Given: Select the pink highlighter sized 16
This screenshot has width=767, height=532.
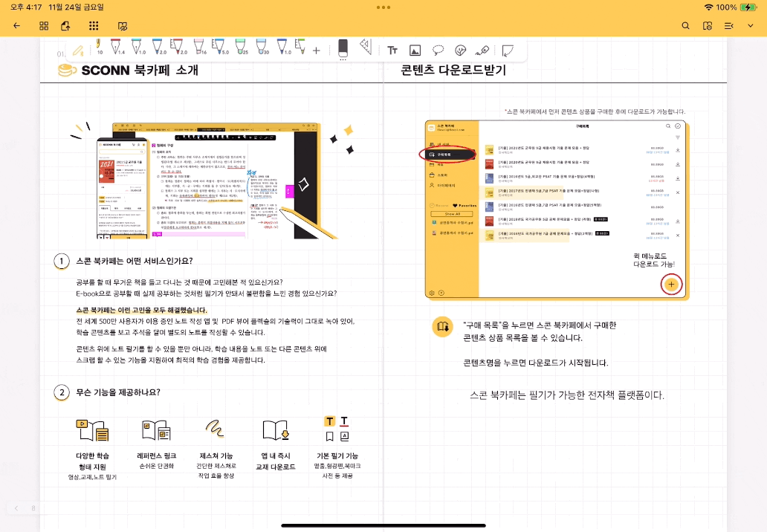Looking at the screenshot, I should pyautogui.click(x=199, y=47).
